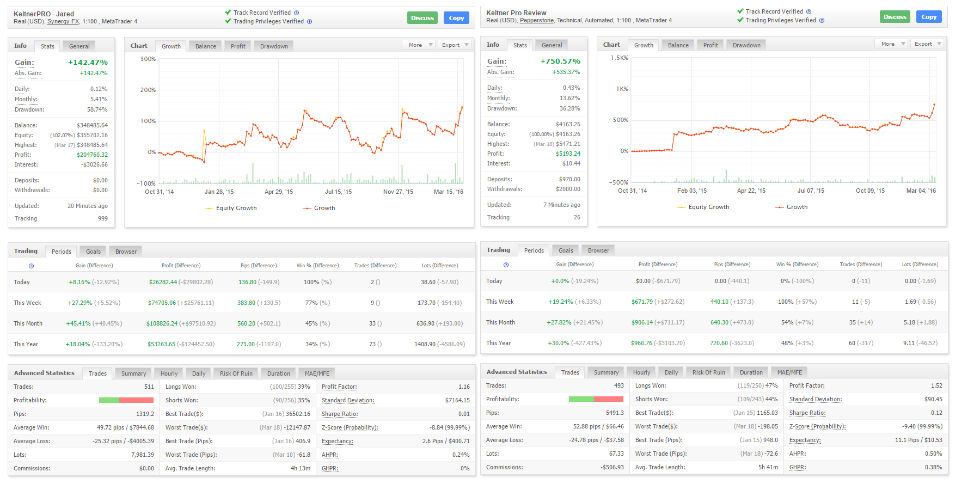
Task: Click the Profitability bar in Keltner Pro Review statistics
Action: tap(596, 399)
